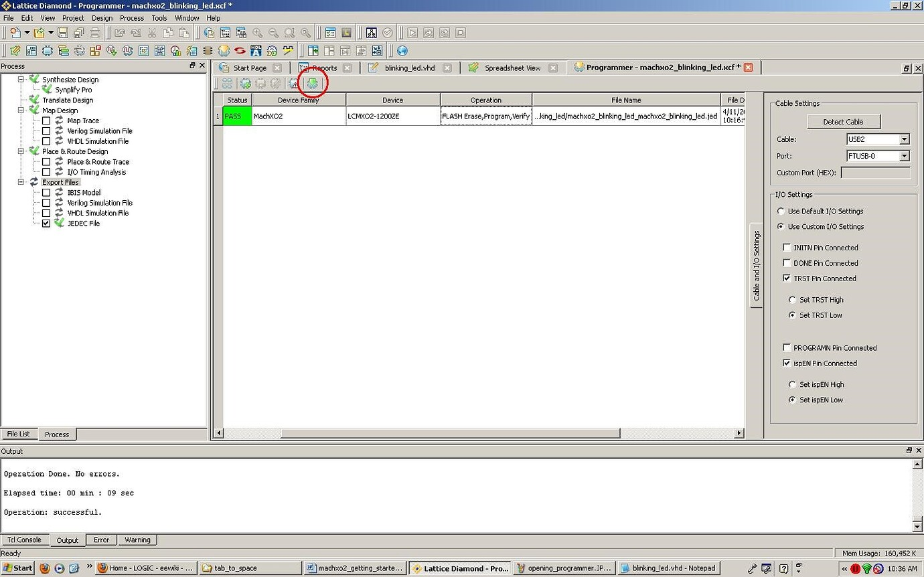The width and height of the screenshot is (924, 577).
Task: Click the Windows Start button
Action: tap(18, 568)
